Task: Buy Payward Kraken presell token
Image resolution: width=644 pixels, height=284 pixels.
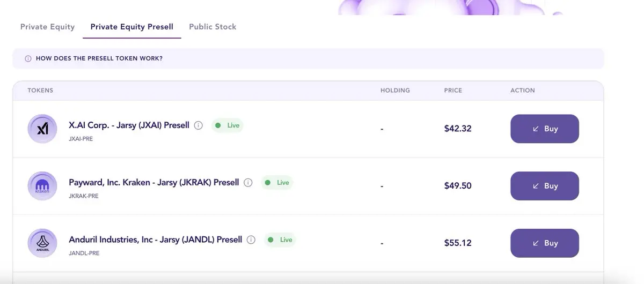Action: tap(545, 186)
